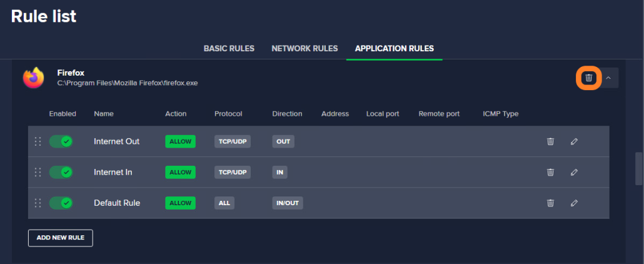644x264 pixels.
Task: Delete the Internet Out rule
Action: tap(550, 141)
